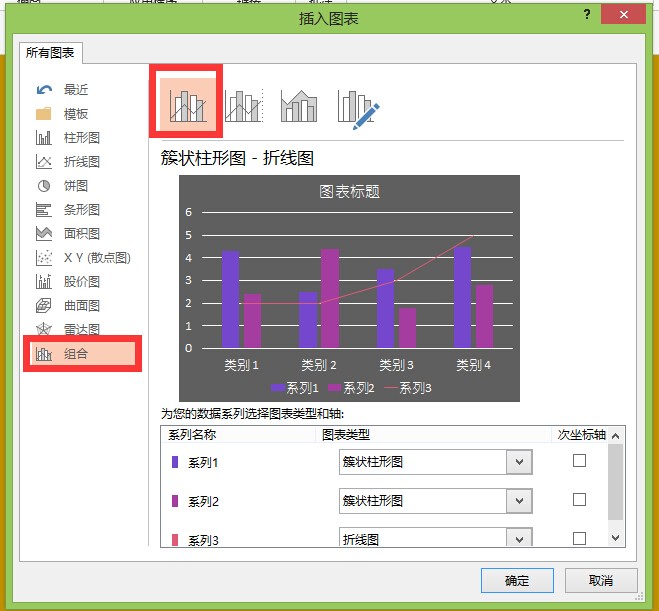Click the 系列3 pink color marker
659x611 pixels.
(175, 540)
